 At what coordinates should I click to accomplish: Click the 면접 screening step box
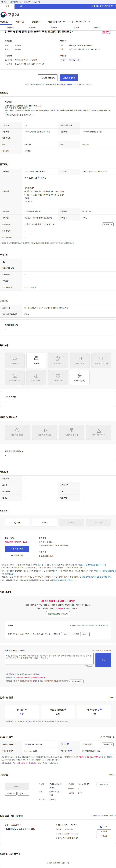coord(44,523)
